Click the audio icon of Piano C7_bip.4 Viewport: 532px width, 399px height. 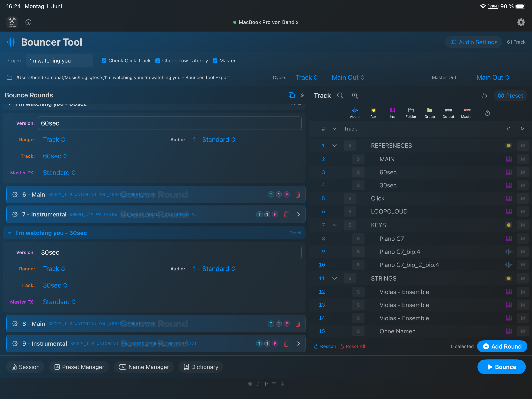pyautogui.click(x=509, y=252)
